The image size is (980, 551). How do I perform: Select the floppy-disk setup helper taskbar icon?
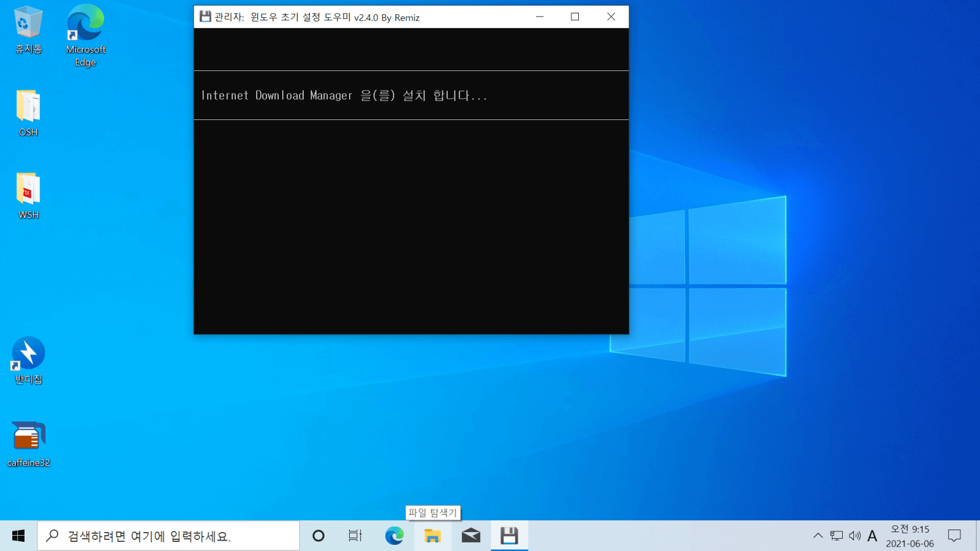[x=509, y=536]
